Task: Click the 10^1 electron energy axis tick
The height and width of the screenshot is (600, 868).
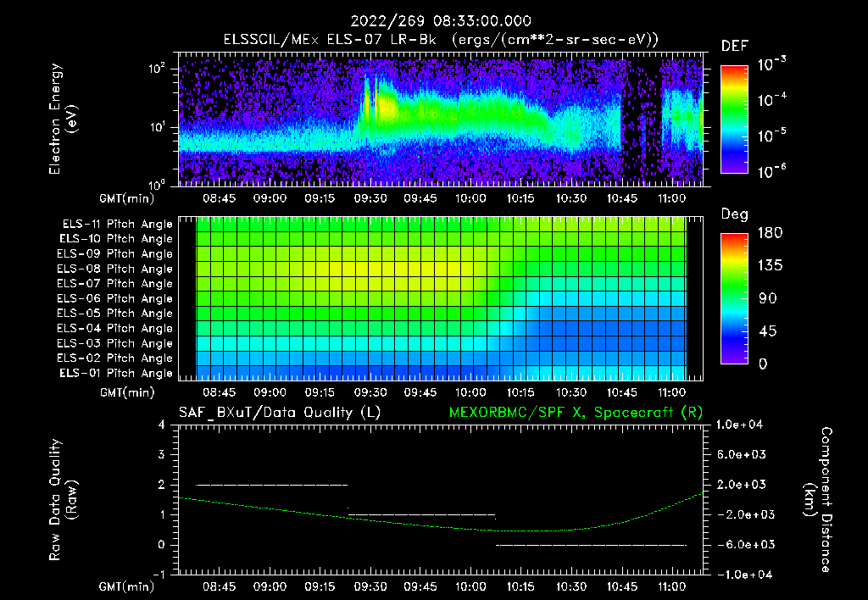Action: [x=157, y=127]
